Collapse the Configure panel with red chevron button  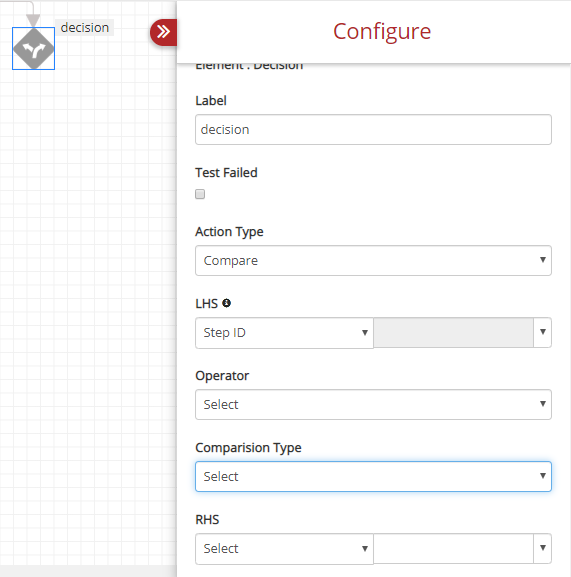point(163,32)
